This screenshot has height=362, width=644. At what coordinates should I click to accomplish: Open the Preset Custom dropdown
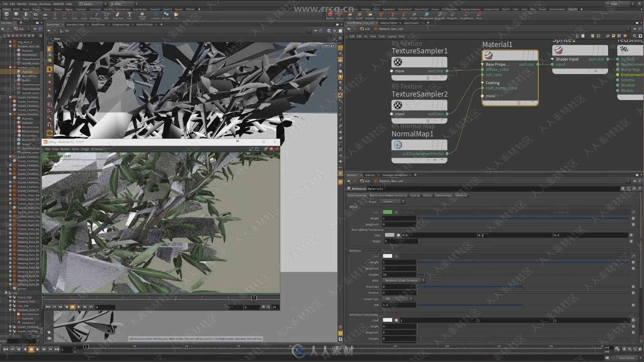pos(393,201)
